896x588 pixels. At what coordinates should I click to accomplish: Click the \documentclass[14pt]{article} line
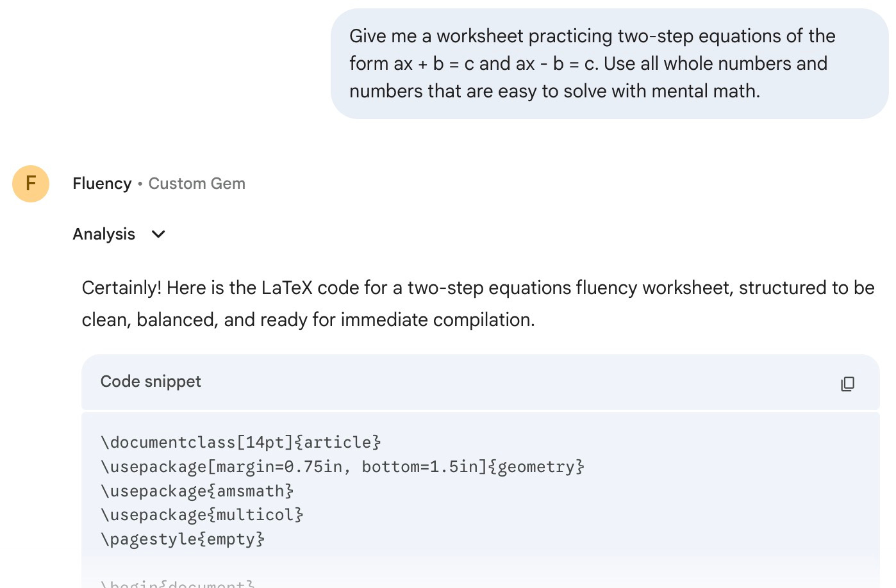click(x=241, y=443)
